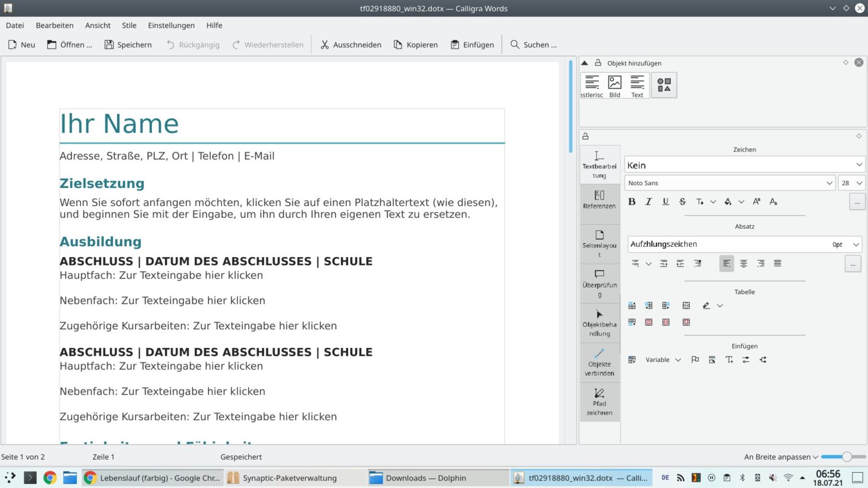Apply strikethrough formatting

pos(682,202)
